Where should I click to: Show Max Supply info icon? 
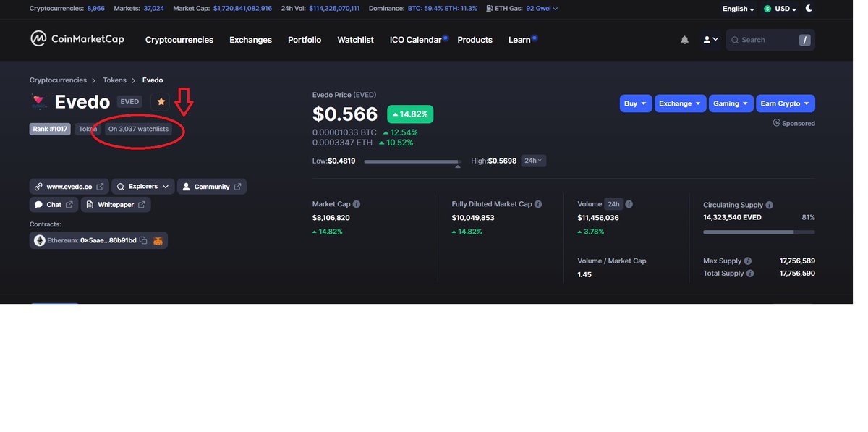748,261
